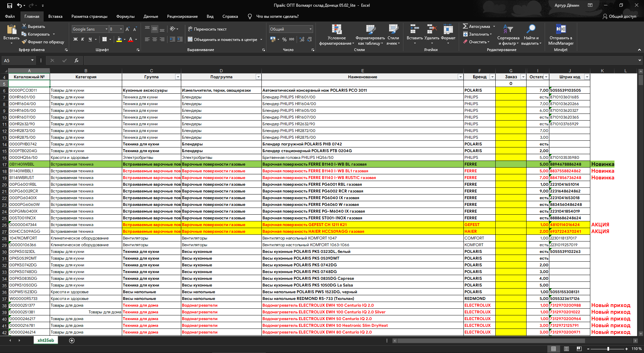Switch to the Рецензирование tab
Viewport: 644px width, 353px height.
coord(182,16)
